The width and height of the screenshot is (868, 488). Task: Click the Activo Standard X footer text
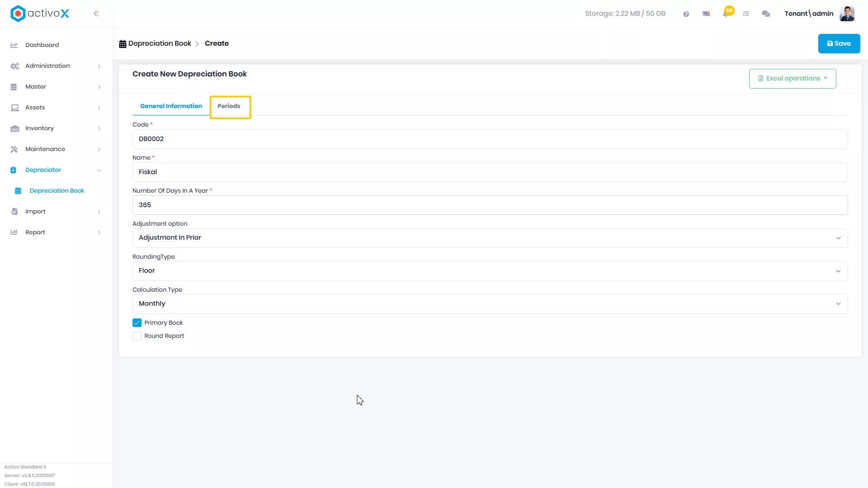tap(25, 467)
